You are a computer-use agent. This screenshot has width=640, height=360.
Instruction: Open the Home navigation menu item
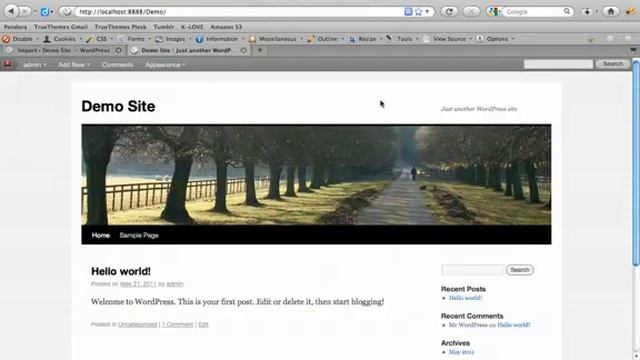[100, 235]
